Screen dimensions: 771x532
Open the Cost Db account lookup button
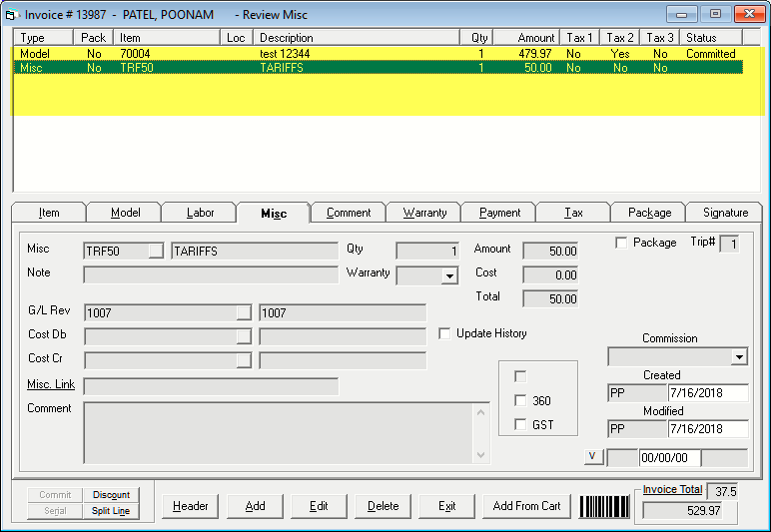pos(244,336)
